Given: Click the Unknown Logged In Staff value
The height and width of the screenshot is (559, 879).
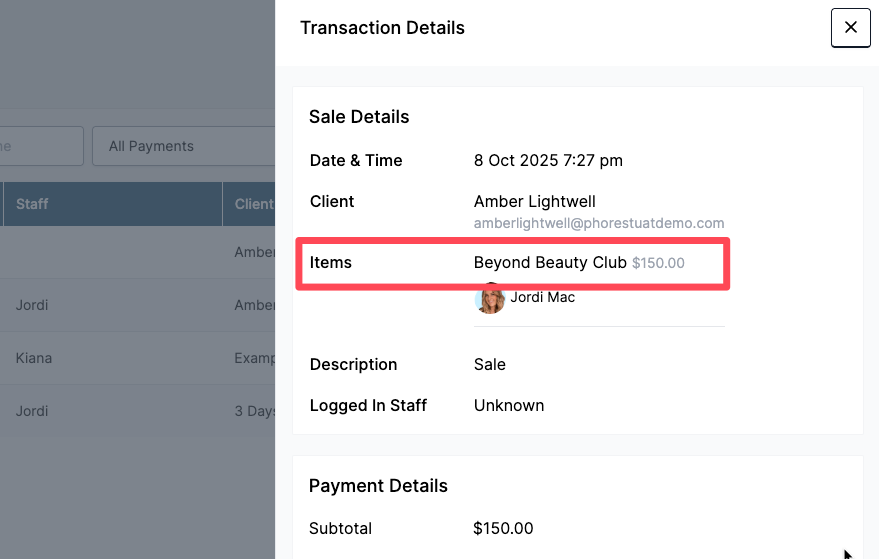Looking at the screenshot, I should (x=508, y=405).
